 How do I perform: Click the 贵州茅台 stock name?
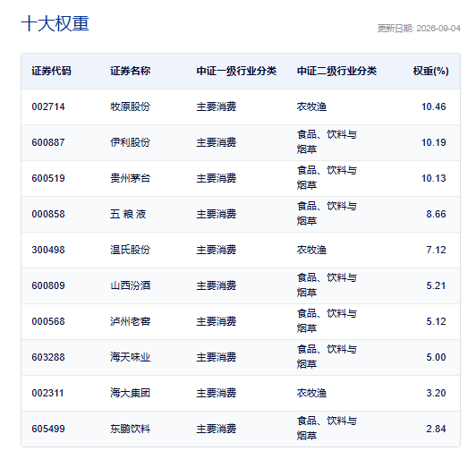point(131,178)
